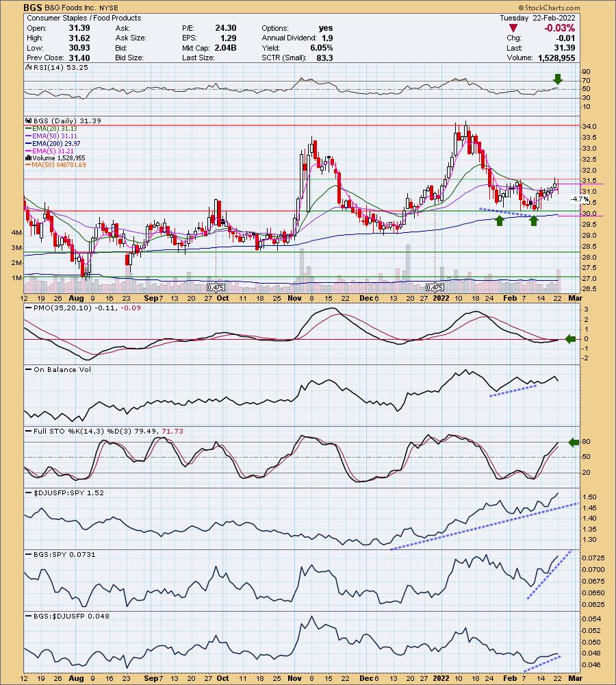Select the Last value in the header
The height and width of the screenshot is (685, 616).
click(565, 48)
